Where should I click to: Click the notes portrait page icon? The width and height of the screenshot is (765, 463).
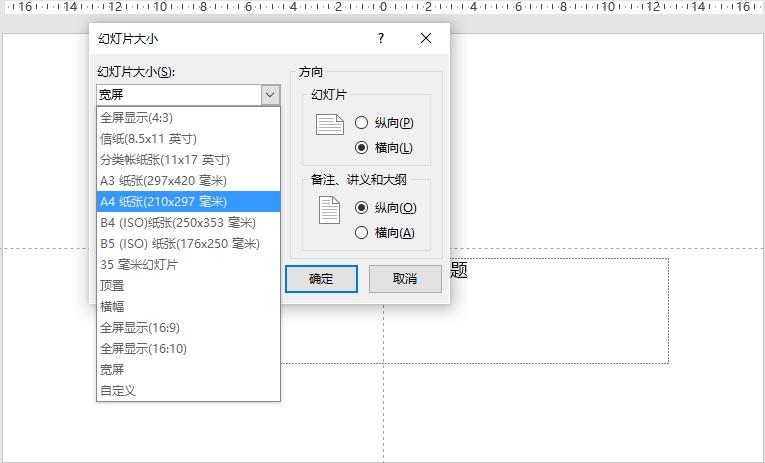pyautogui.click(x=329, y=210)
